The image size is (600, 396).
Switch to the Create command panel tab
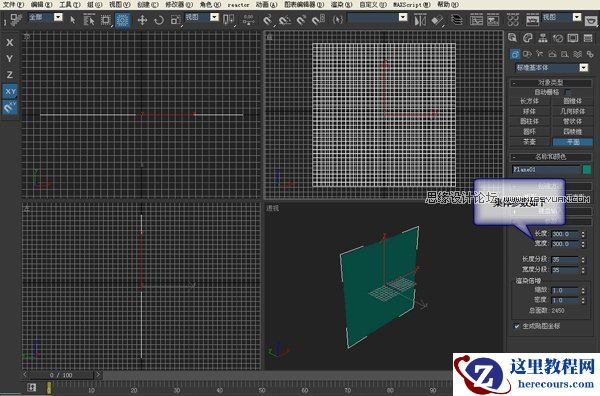[x=512, y=37]
